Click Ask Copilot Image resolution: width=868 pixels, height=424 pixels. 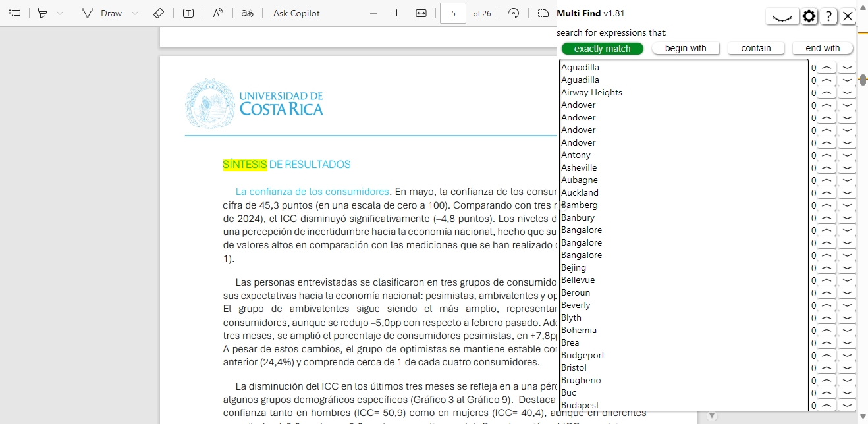click(x=296, y=13)
